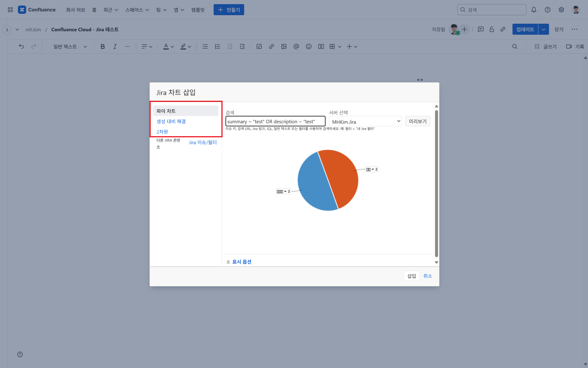Open more text formatting options
This screenshot has width=588, height=368.
[127, 46]
